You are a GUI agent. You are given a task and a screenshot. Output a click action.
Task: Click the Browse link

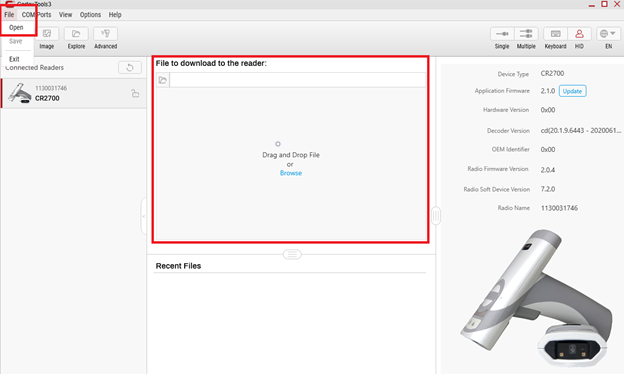click(291, 173)
